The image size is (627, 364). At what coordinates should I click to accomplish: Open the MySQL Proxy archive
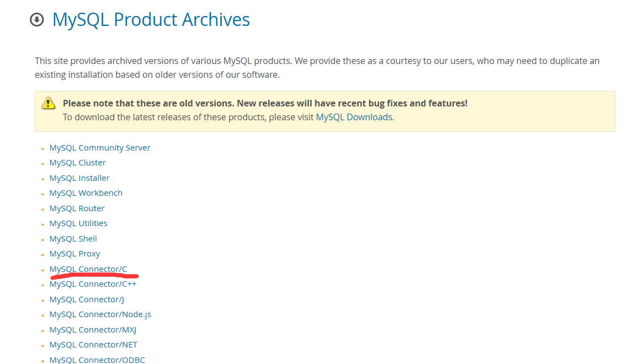click(x=75, y=253)
